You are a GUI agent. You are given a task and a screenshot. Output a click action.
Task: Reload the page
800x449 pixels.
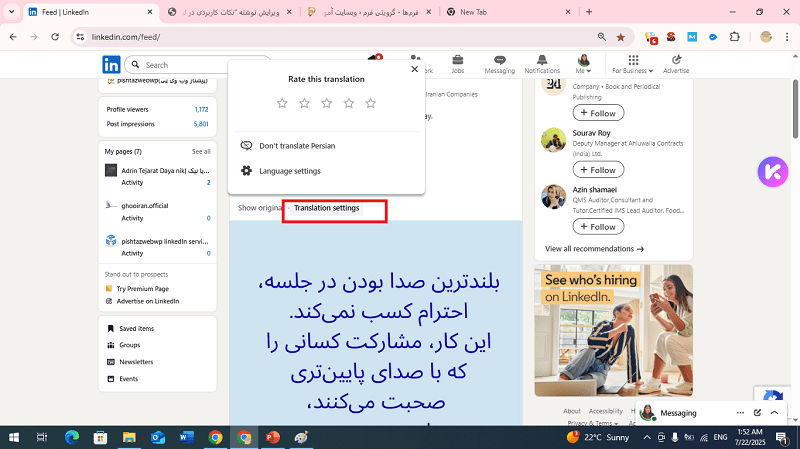[55, 37]
